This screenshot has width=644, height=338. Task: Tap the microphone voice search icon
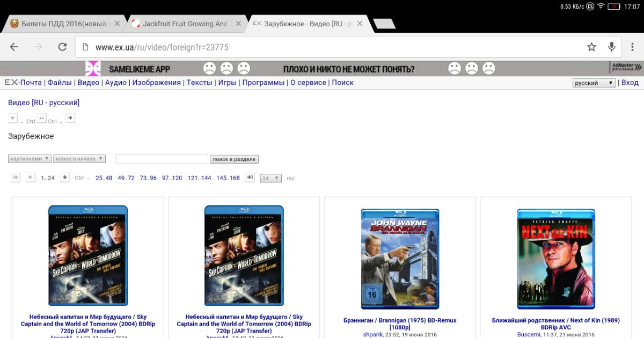click(612, 47)
